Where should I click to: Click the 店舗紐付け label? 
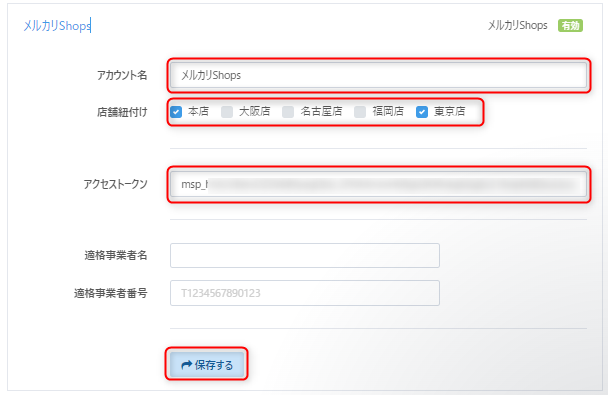click(x=122, y=112)
